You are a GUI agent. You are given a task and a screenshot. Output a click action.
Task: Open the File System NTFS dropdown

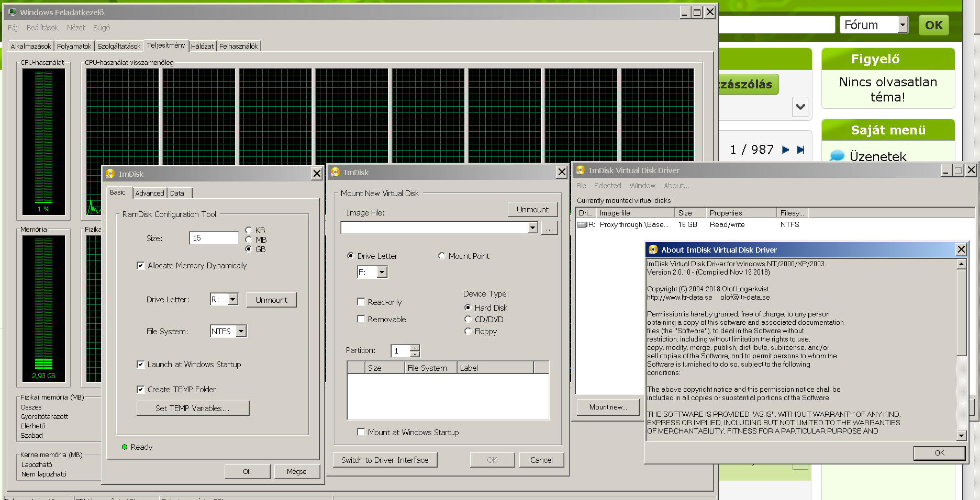pos(241,331)
